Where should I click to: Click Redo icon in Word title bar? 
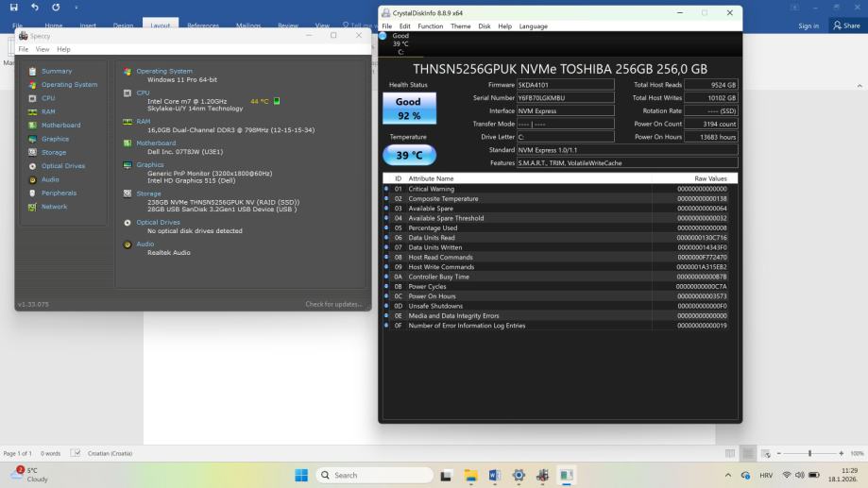coord(56,8)
